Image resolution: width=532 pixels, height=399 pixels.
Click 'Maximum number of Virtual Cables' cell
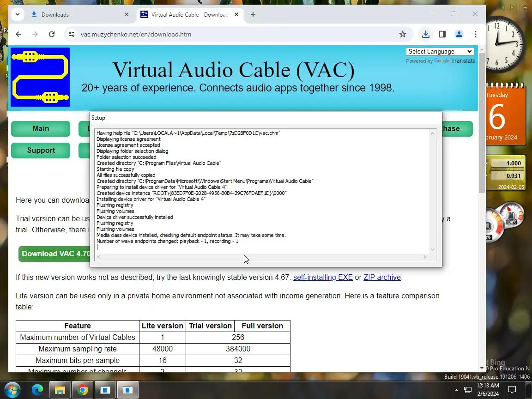pos(78,337)
